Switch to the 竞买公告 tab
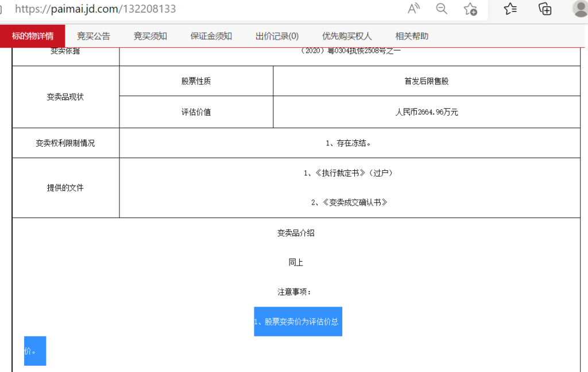Viewport: 588px width, 372px height. [x=94, y=36]
